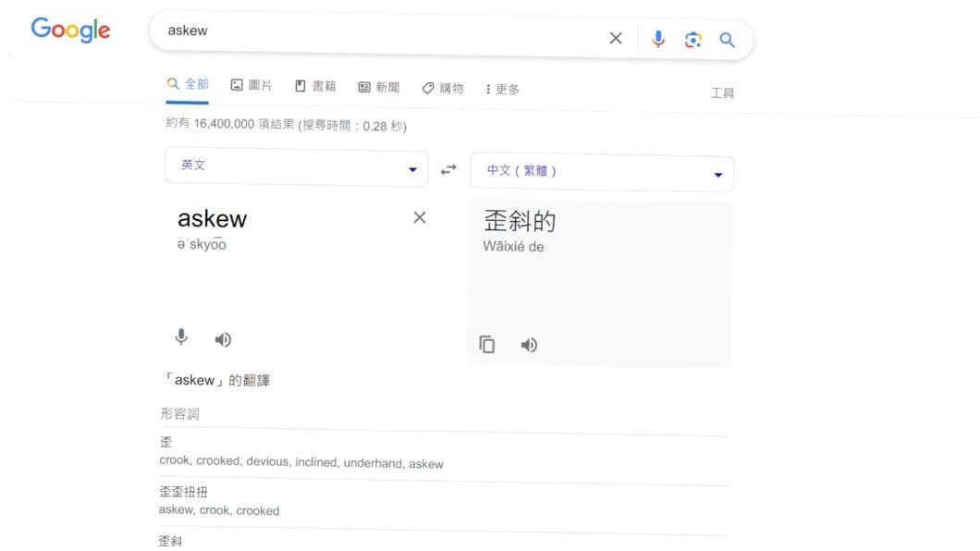Copy the translation 歪斜的
Viewport: 980px width, 551px height.
point(487,344)
